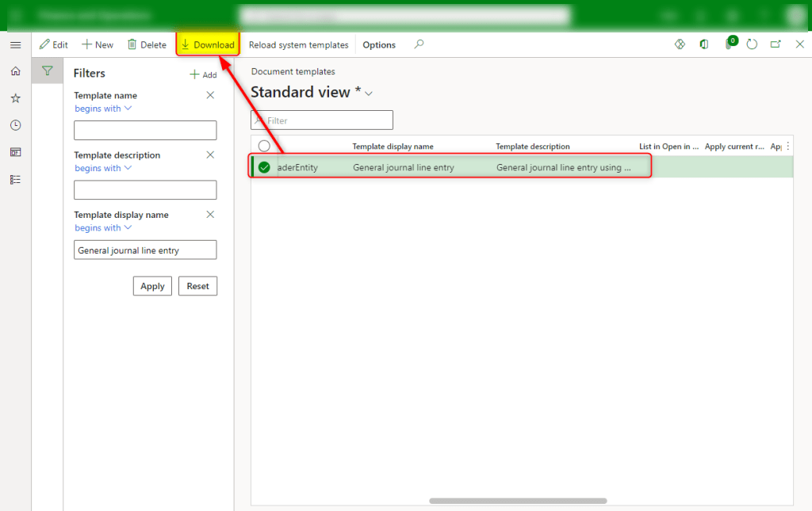Click the Download button

point(208,45)
